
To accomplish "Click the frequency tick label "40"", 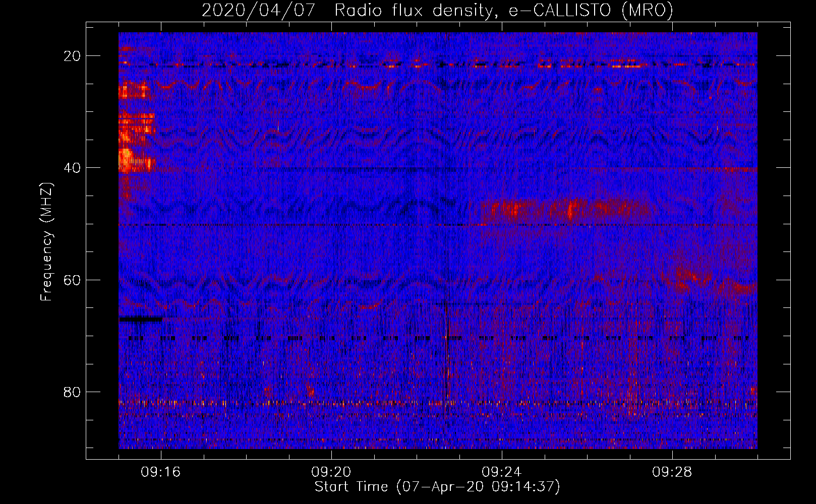I will (72, 168).
